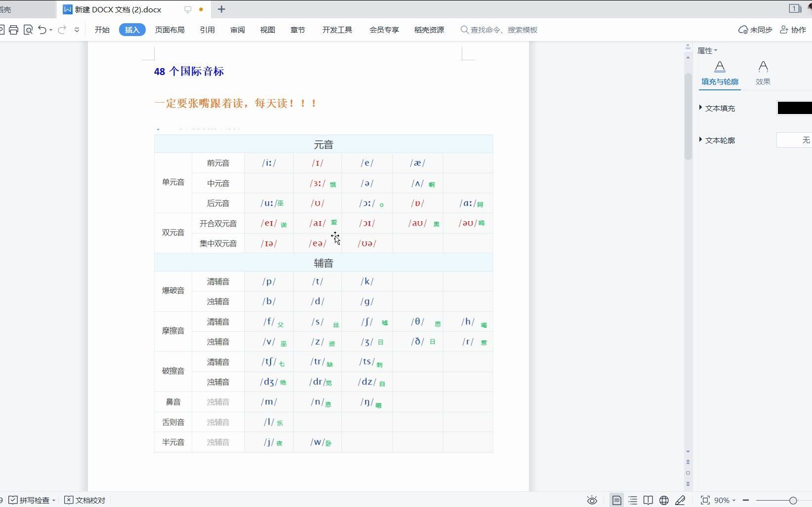Viewport: 812px width, 507px height.
Task: Open undo history dropdown arrow
Action: [x=51, y=30]
